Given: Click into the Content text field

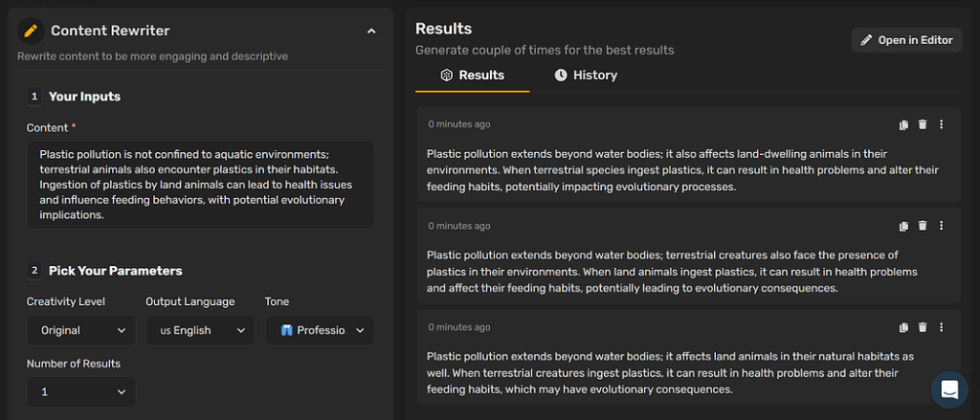Looking at the screenshot, I should pyautogui.click(x=201, y=185).
